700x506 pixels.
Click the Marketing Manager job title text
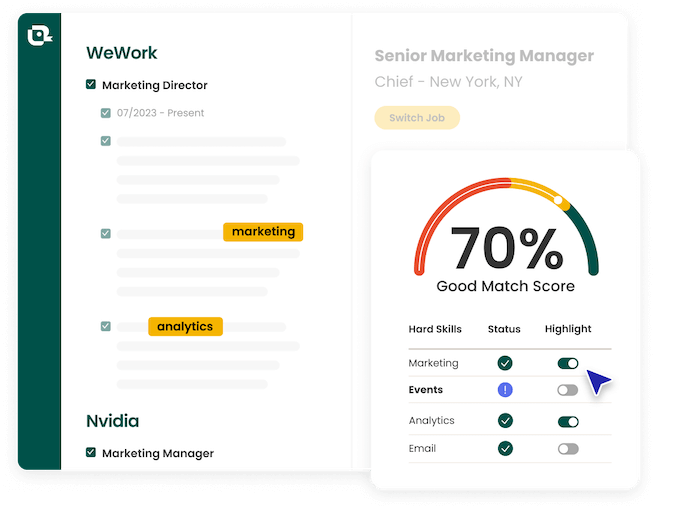[158, 453]
